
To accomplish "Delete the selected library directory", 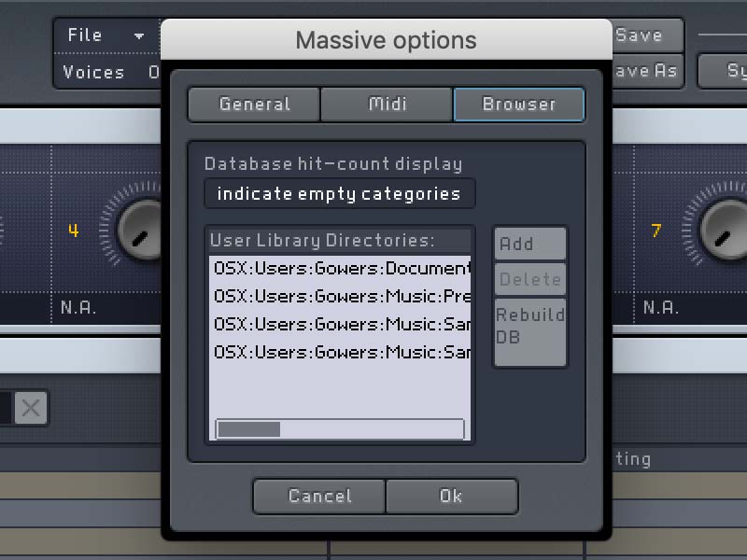I will [530, 279].
